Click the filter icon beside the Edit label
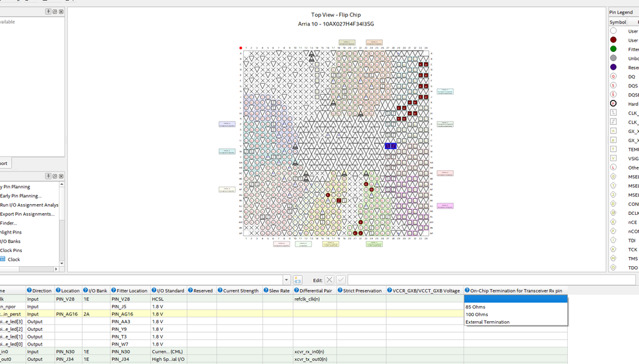Viewport: 639px width, 364px height. pyautogui.click(x=298, y=280)
